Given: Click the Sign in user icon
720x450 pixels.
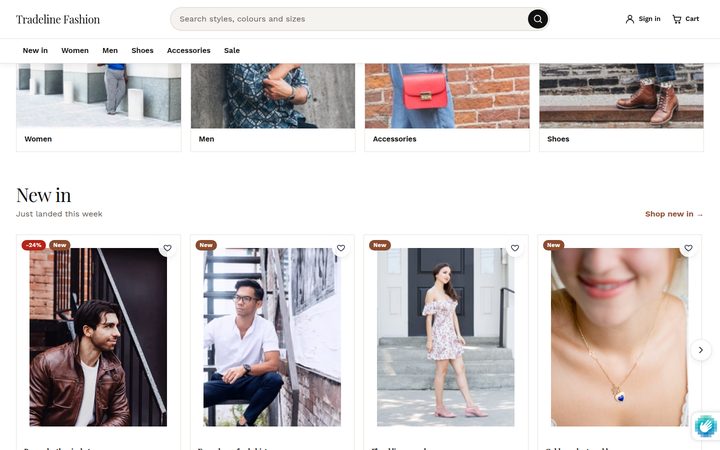Looking at the screenshot, I should pyautogui.click(x=630, y=19).
